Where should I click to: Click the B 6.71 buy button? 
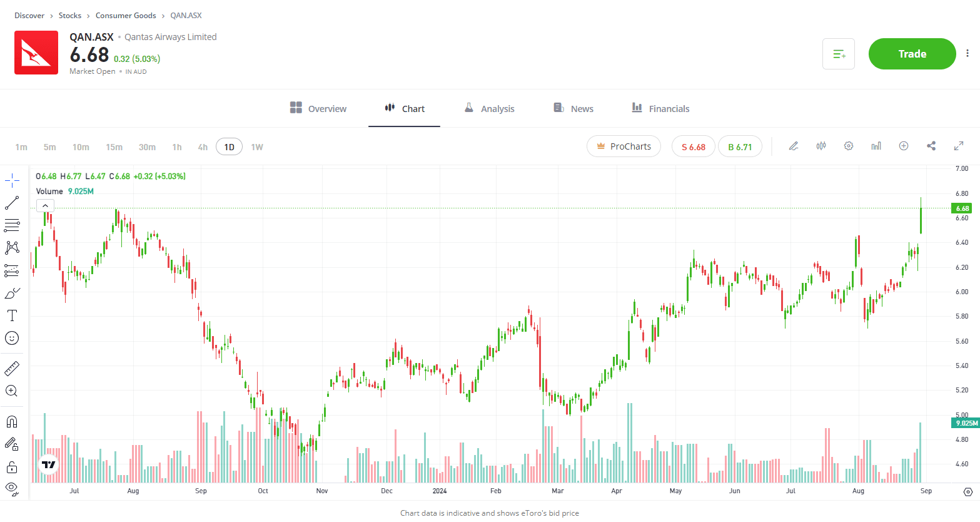tap(740, 146)
